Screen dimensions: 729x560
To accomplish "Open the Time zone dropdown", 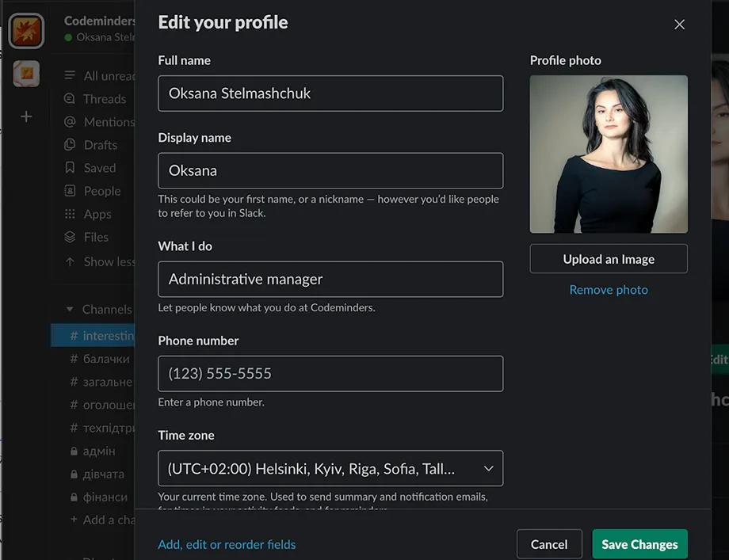I will pos(330,468).
